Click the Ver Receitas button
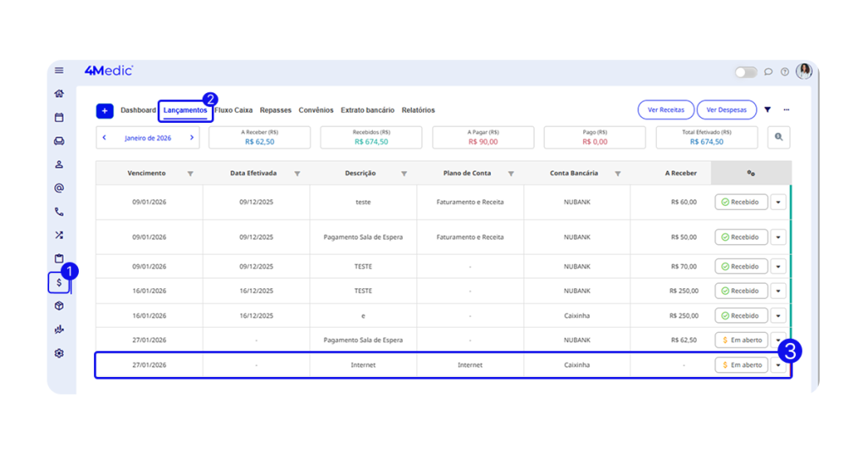 665,110
